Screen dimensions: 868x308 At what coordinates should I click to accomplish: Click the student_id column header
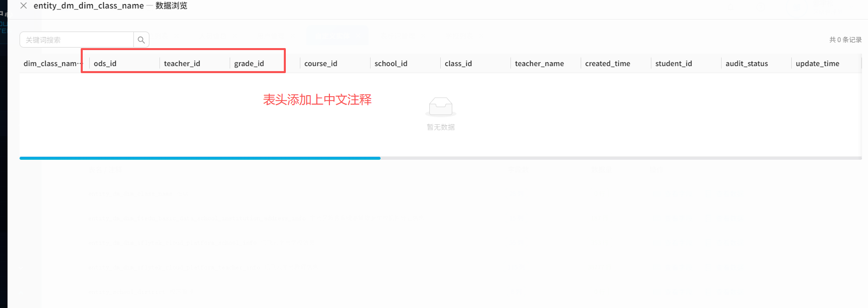(674, 64)
